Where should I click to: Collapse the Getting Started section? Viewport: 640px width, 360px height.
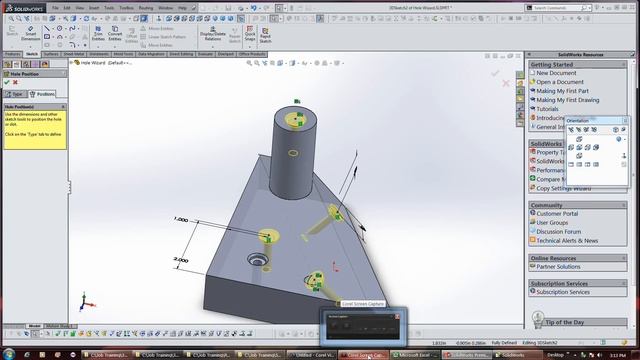[x=623, y=64]
